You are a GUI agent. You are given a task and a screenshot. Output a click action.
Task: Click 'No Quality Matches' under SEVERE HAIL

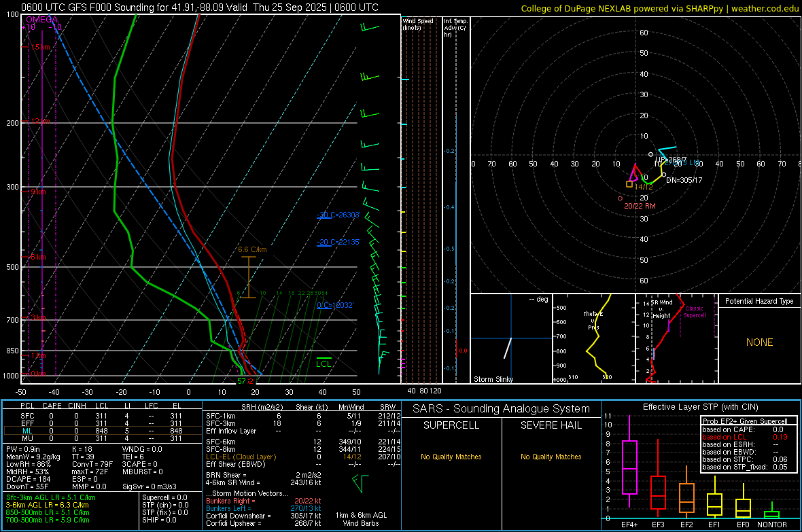pyautogui.click(x=551, y=457)
